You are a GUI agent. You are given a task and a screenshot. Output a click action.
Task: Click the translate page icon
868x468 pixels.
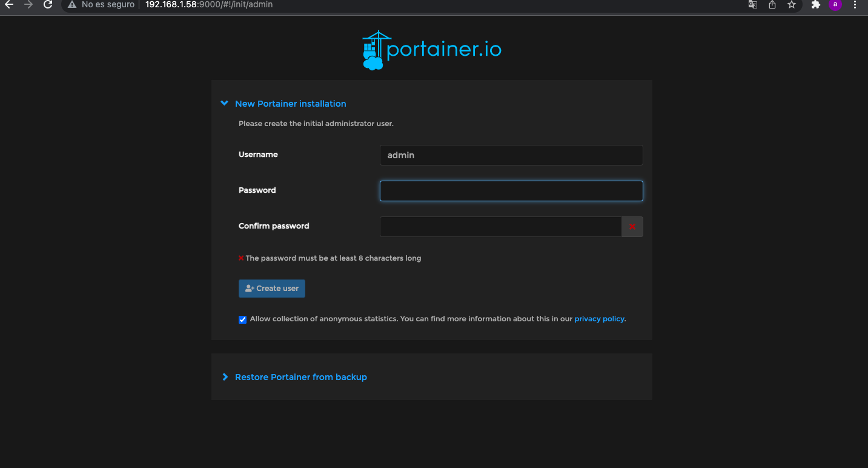tap(753, 5)
